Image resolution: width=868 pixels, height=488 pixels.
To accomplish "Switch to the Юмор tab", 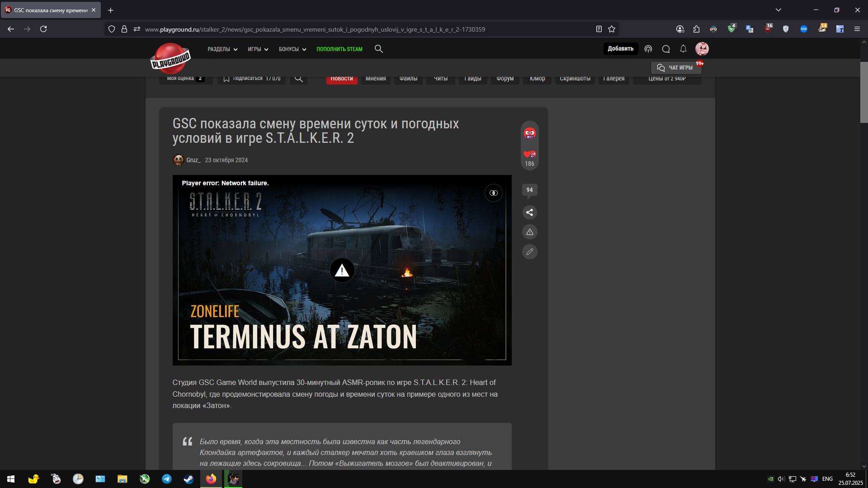I will tap(538, 79).
